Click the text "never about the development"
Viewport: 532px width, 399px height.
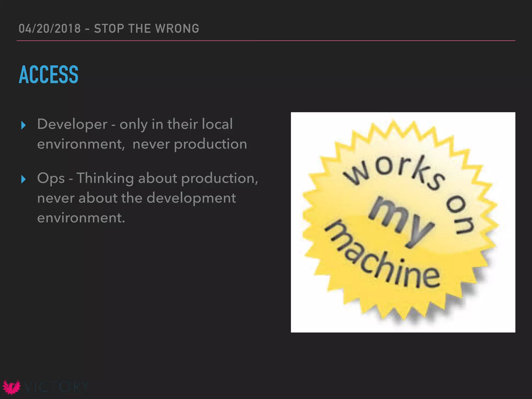pos(136,198)
